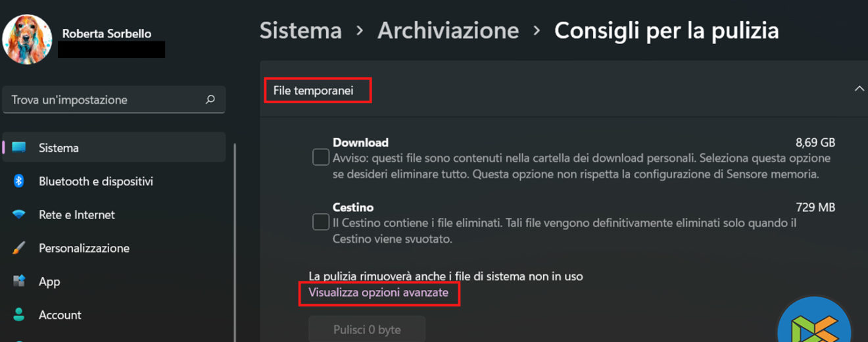868x342 pixels.
Task: Click the Account person icon
Action: click(19, 315)
